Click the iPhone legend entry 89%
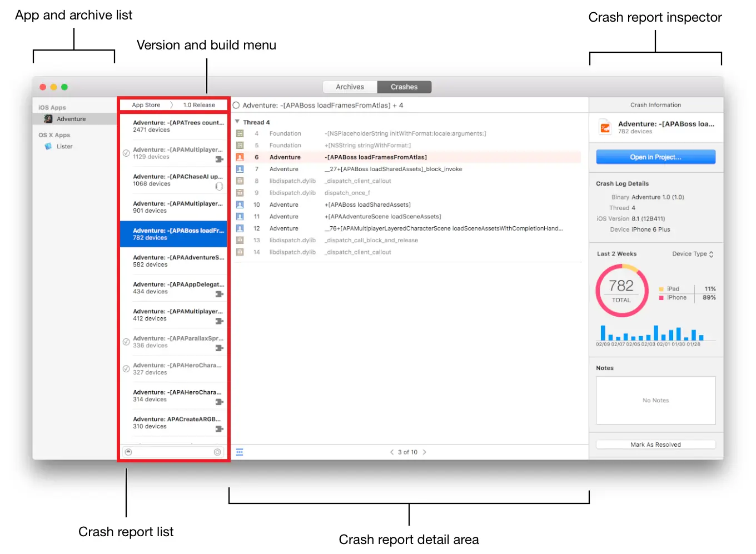 coord(687,298)
